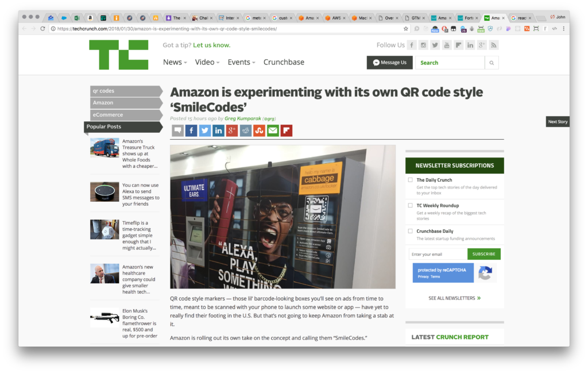The width and height of the screenshot is (588, 373).
Task: Open the eCommerce tag
Action: pyautogui.click(x=126, y=115)
